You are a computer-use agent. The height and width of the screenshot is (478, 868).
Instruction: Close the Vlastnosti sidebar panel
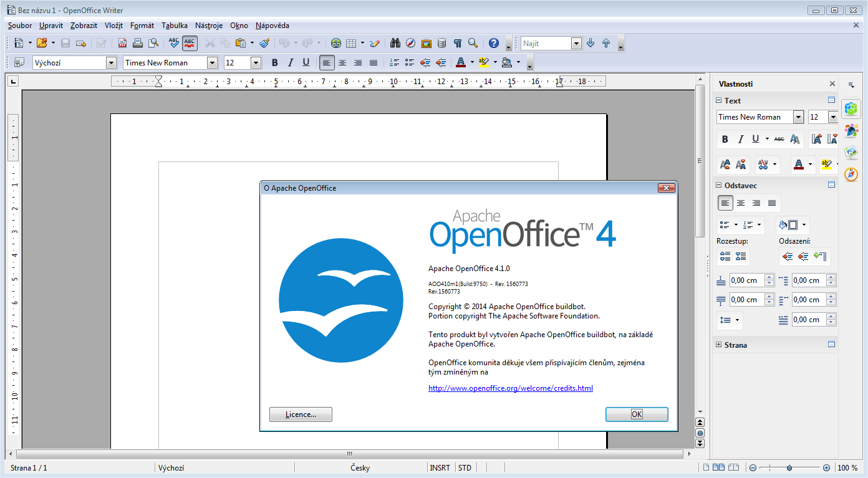point(832,84)
